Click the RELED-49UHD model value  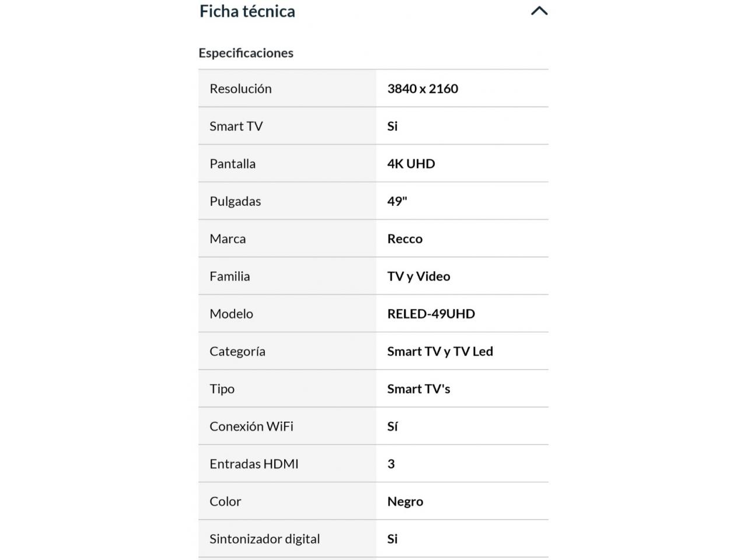[431, 314]
